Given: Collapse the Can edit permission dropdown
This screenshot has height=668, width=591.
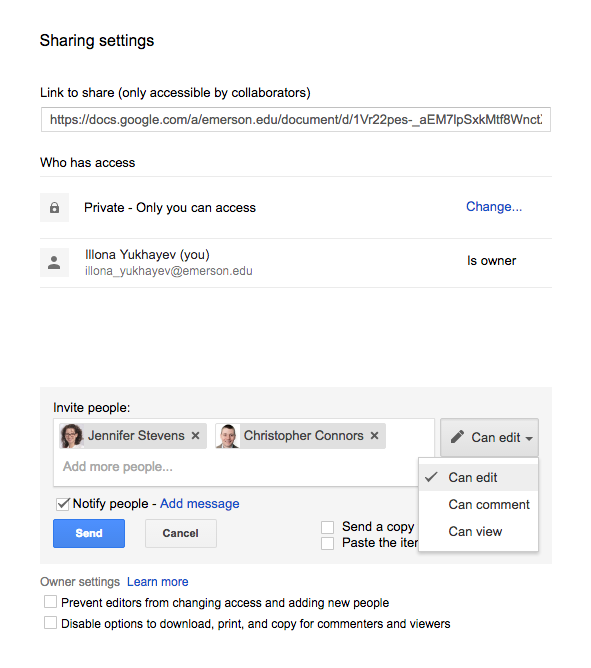Looking at the screenshot, I should (x=489, y=438).
